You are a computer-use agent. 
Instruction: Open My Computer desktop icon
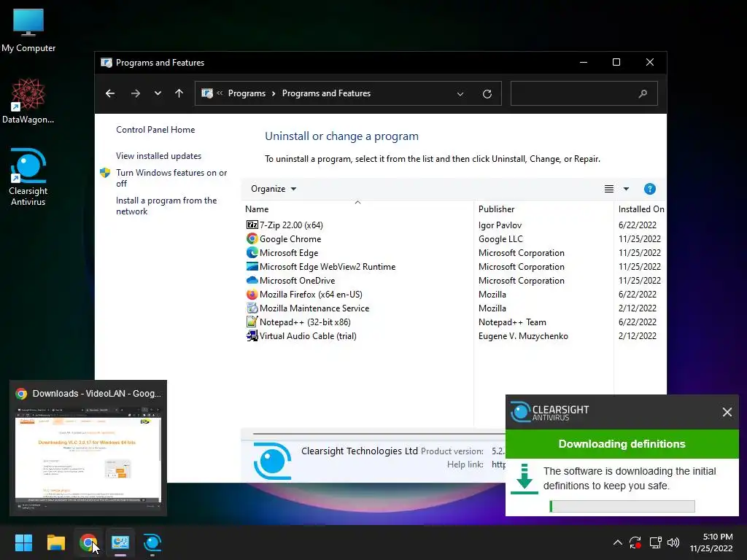pyautogui.click(x=28, y=31)
